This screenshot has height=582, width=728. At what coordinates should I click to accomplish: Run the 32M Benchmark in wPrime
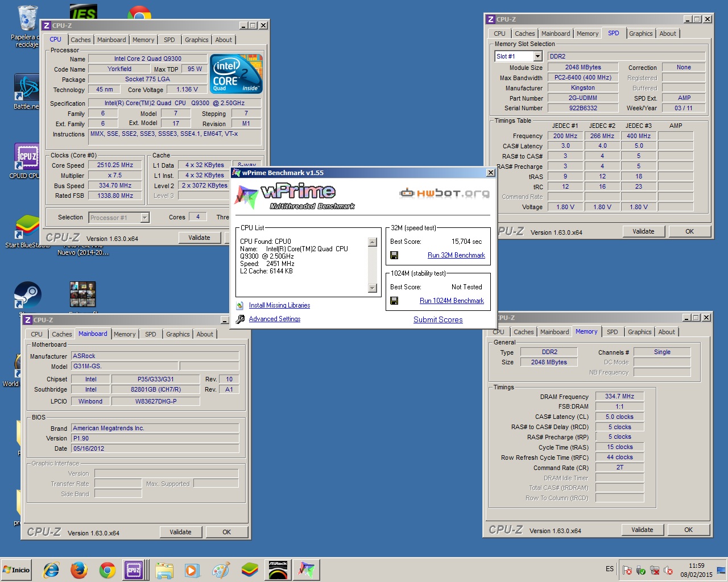(456, 255)
